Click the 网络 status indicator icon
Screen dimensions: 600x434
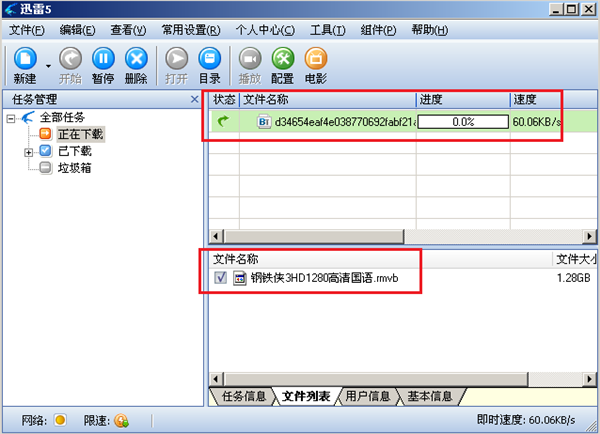[x=60, y=420]
